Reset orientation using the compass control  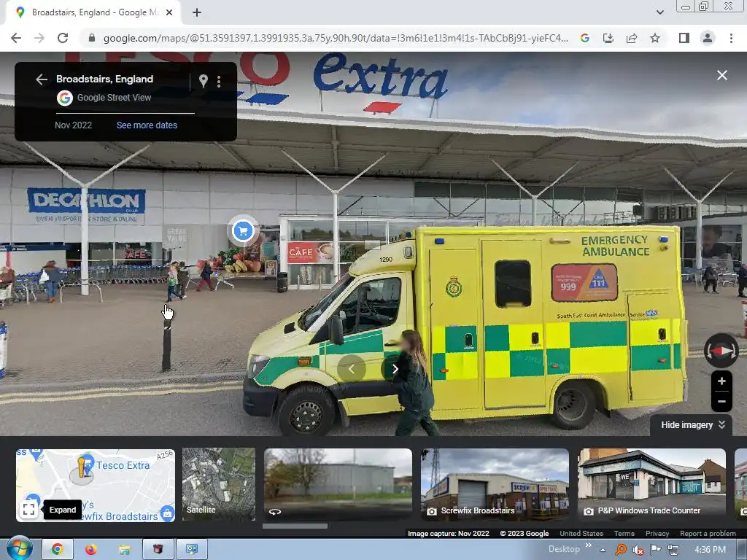[721, 351]
